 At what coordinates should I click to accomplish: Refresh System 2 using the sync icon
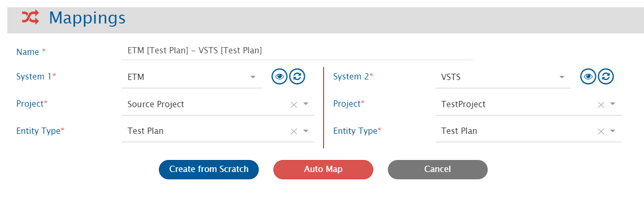(605, 76)
